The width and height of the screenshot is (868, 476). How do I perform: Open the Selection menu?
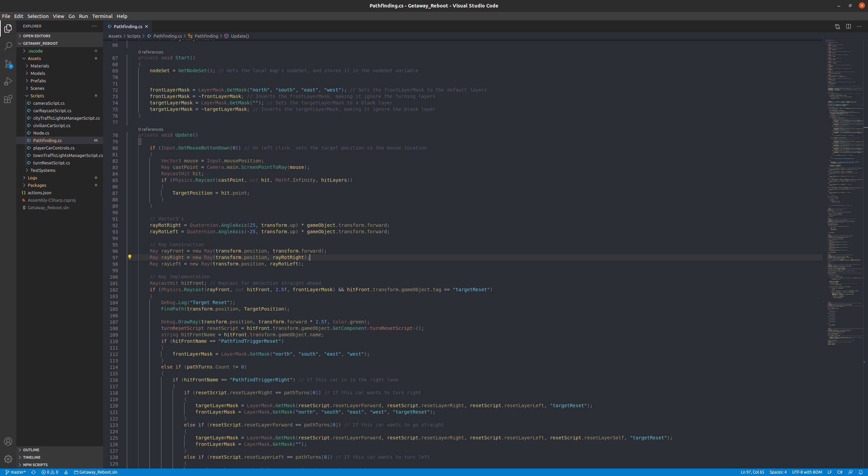pos(38,16)
